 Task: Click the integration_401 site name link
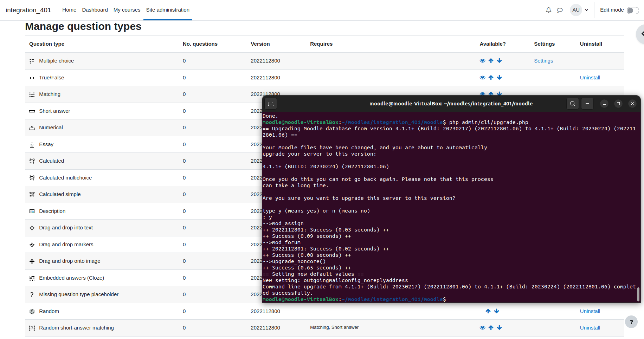coord(28,10)
